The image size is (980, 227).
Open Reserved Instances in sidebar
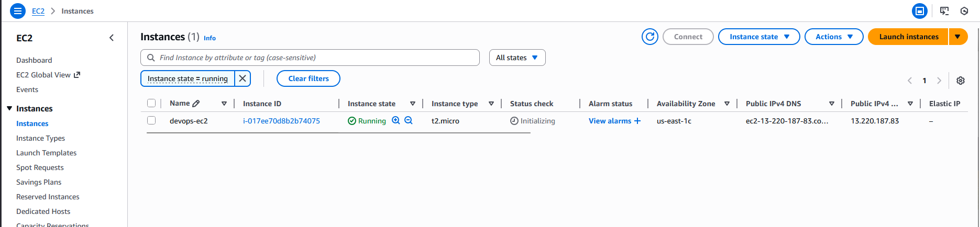pyautogui.click(x=48, y=197)
